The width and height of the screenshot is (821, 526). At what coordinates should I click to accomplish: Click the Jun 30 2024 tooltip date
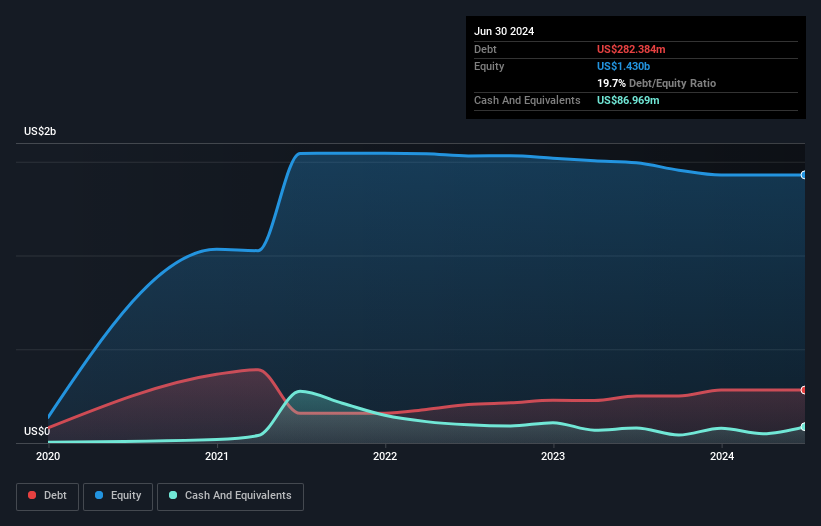coord(504,31)
